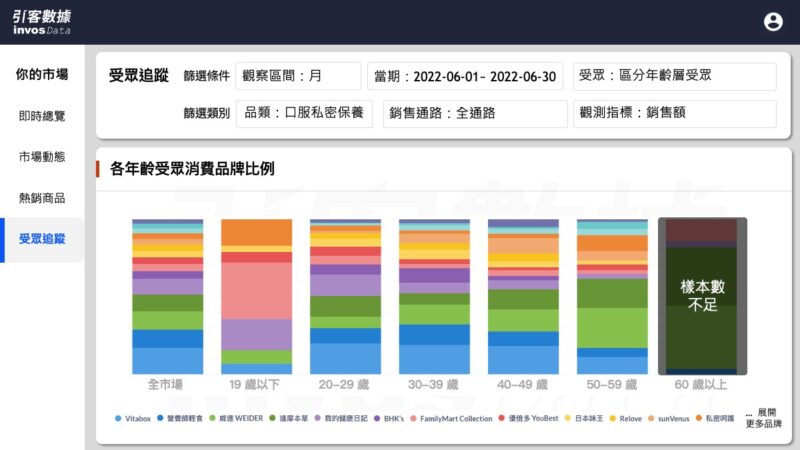800x450 pixels.
Task: Toggle the Vitabox legend dot
Action: pyautogui.click(x=118, y=418)
